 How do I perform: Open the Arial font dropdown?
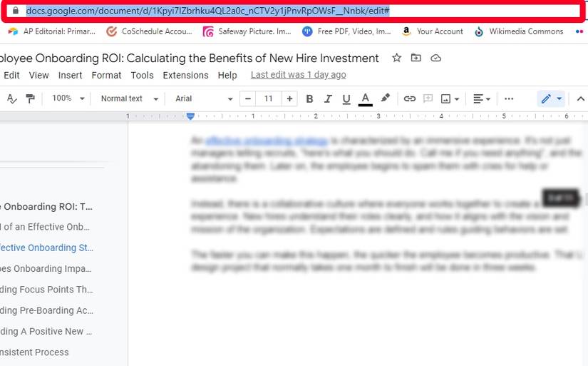pos(204,98)
